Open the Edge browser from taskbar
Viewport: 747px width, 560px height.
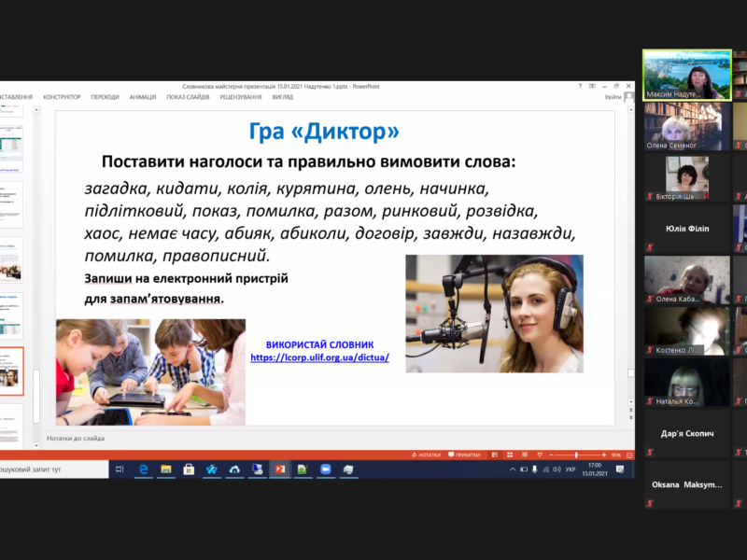pyautogui.click(x=144, y=469)
